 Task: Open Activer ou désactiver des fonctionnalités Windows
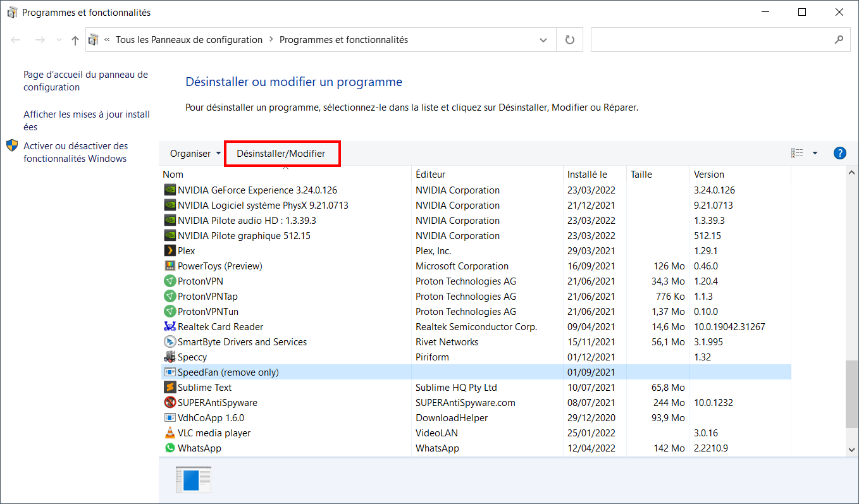click(x=75, y=152)
